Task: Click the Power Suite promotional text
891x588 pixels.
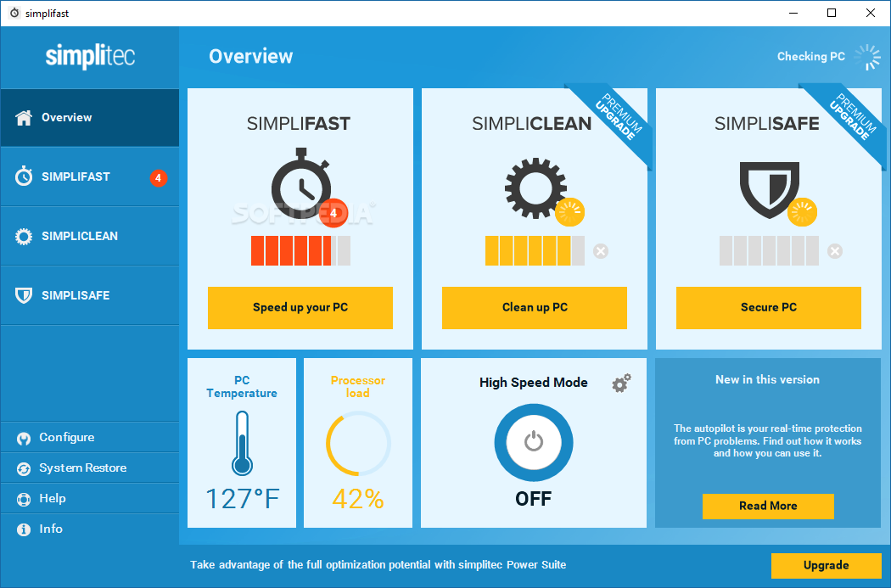Action: tap(378, 565)
